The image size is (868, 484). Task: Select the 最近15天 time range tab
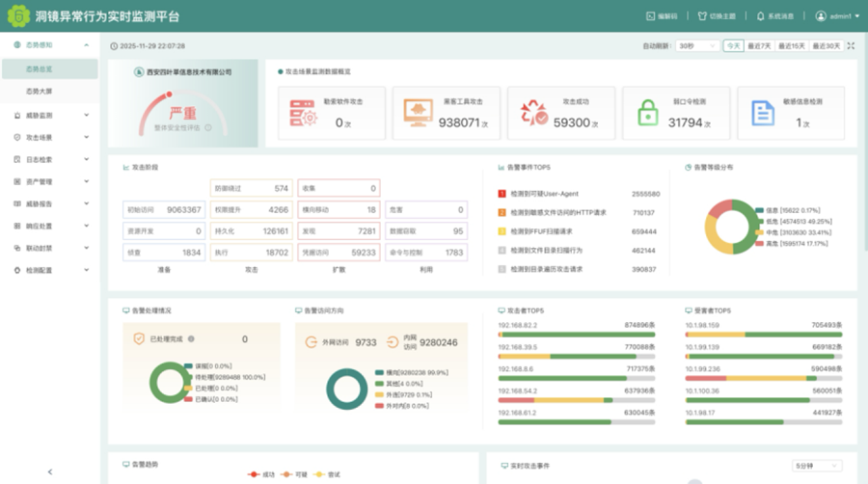point(792,46)
